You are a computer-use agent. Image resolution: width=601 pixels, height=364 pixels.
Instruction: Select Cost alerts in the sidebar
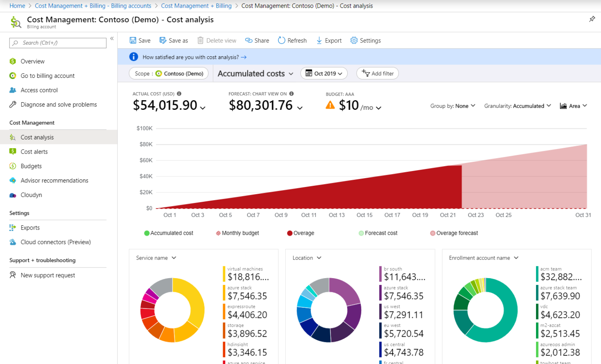[x=34, y=152]
